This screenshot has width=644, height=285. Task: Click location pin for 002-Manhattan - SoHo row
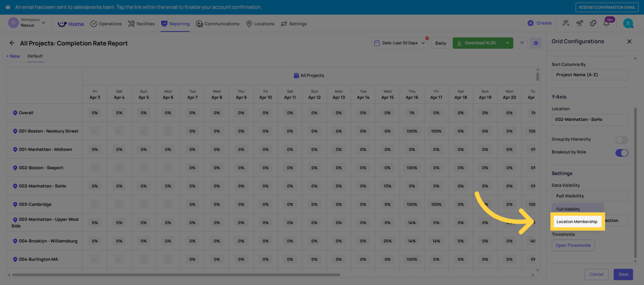point(15,186)
